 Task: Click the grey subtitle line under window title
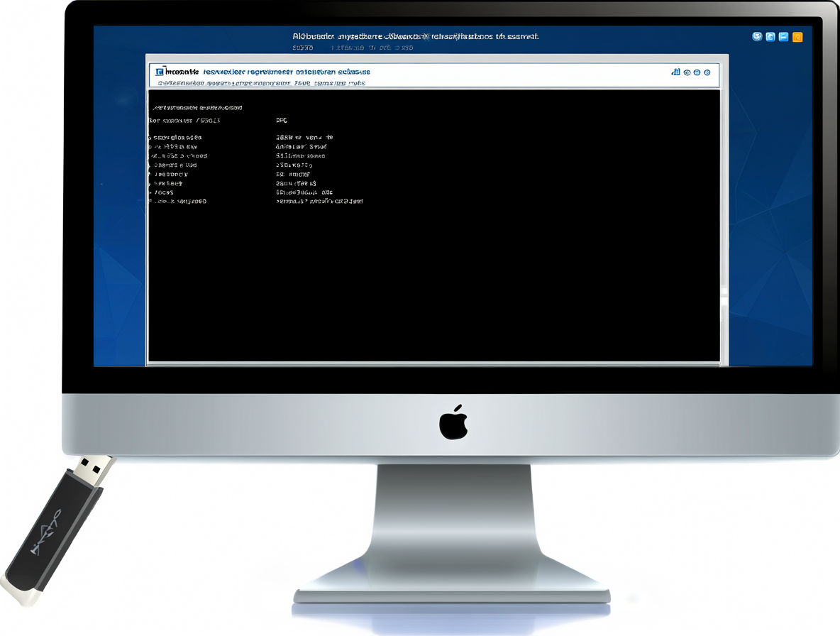coord(261,83)
